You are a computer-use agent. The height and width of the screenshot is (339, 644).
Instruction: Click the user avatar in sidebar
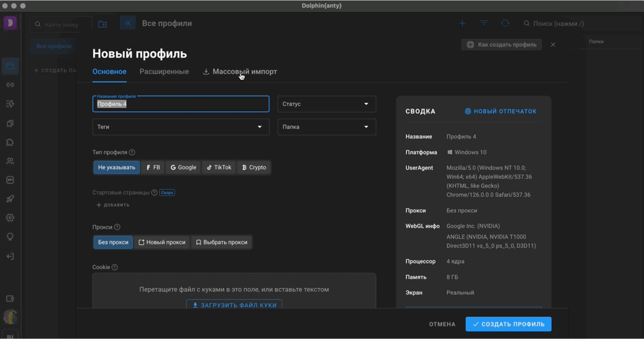[10, 317]
